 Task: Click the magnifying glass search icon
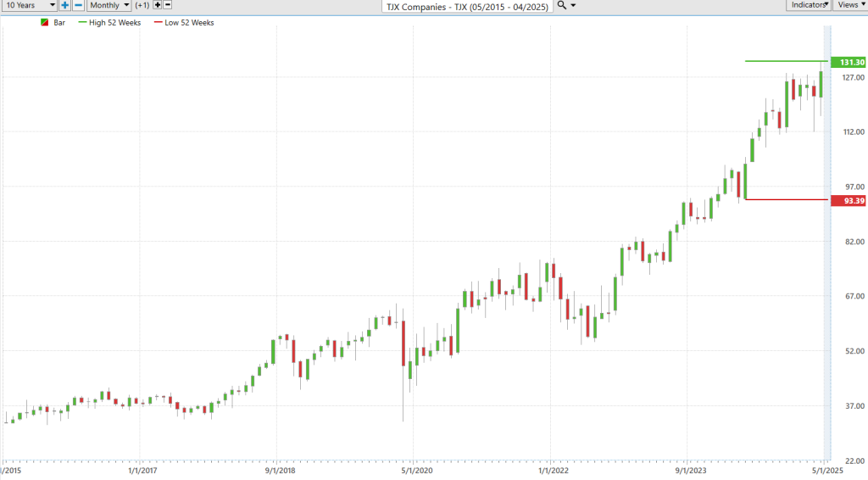pyautogui.click(x=562, y=5)
